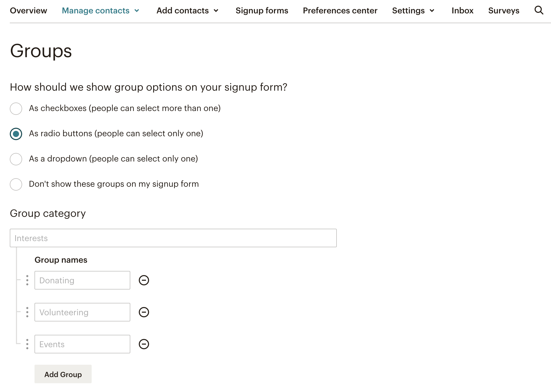Remove the Donating group via minus icon

pyautogui.click(x=144, y=280)
